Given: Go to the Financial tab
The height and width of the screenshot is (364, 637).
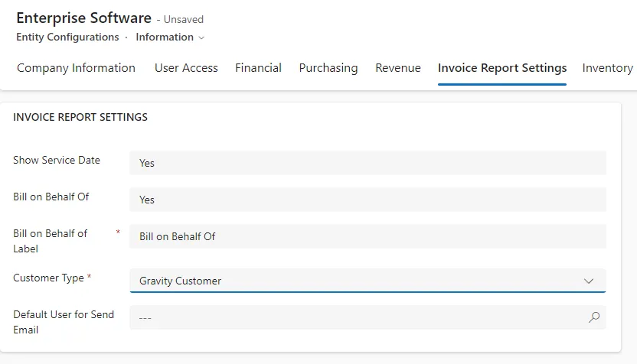Looking at the screenshot, I should [x=258, y=68].
